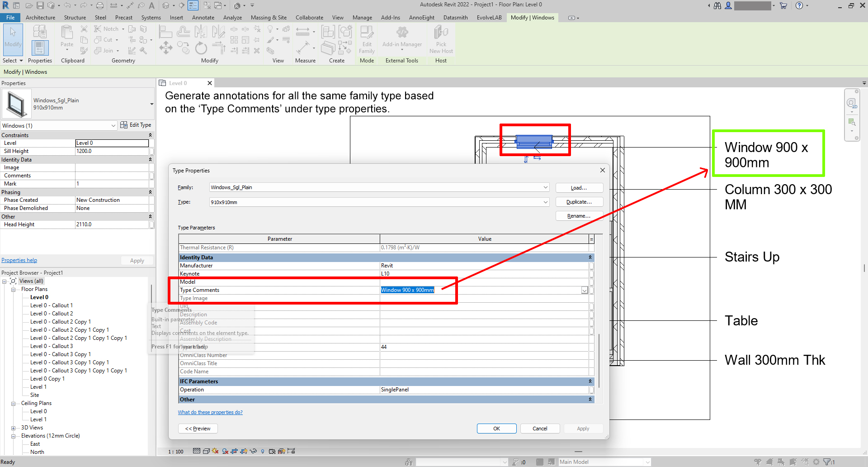This screenshot has height=467, width=868.
Task: Open the Main Model design option dropdown
Action: [648, 462]
